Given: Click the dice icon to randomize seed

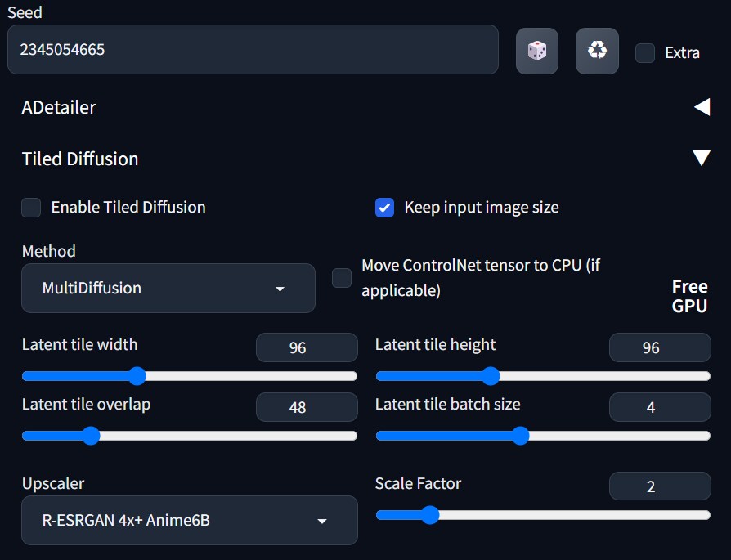Looking at the screenshot, I should click(x=536, y=51).
